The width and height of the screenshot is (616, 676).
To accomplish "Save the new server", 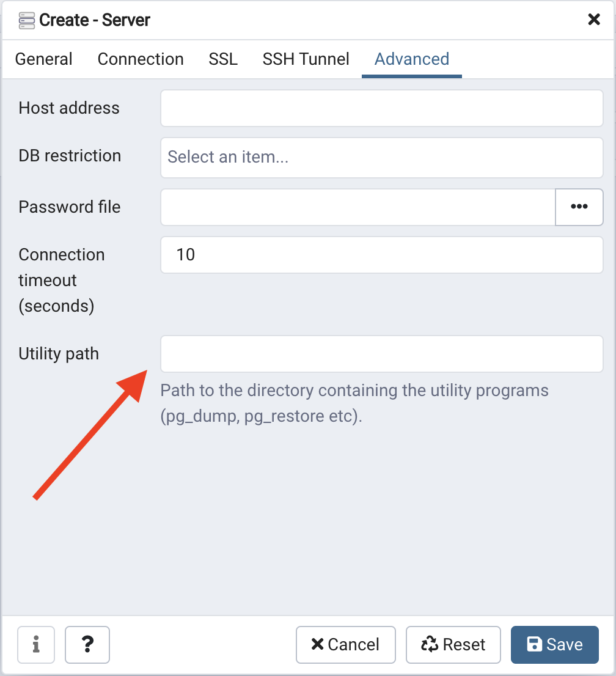I will tap(554, 644).
